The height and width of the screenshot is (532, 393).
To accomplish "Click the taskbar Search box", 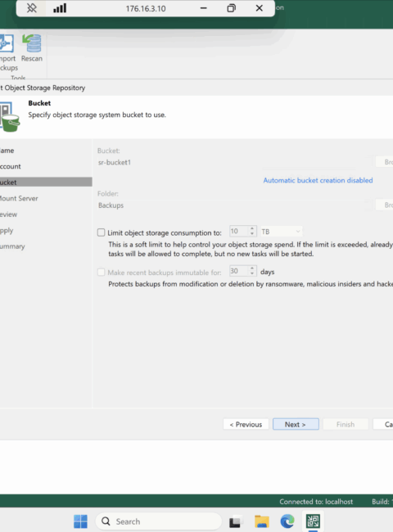I will 159,521.
